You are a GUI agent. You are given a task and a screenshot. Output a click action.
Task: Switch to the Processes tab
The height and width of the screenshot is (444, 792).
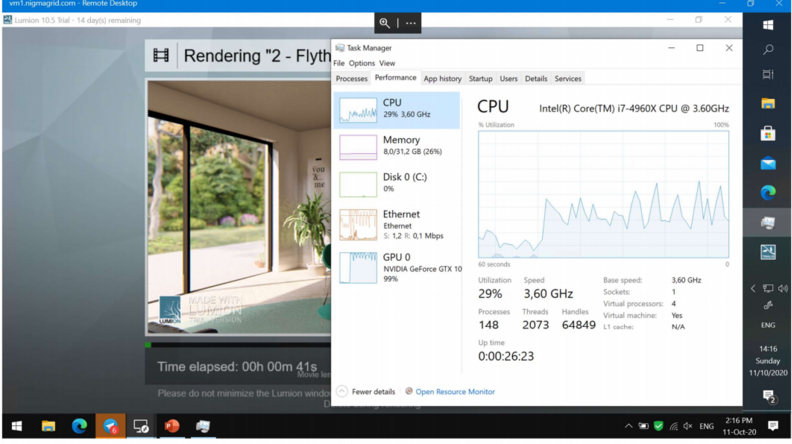pos(352,79)
